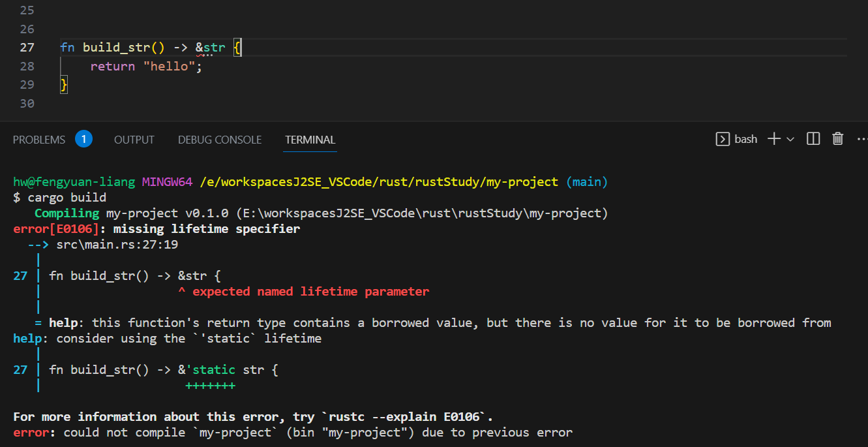The height and width of the screenshot is (447, 868).
Task: Click the working directory path in prompt
Action: [x=380, y=182]
